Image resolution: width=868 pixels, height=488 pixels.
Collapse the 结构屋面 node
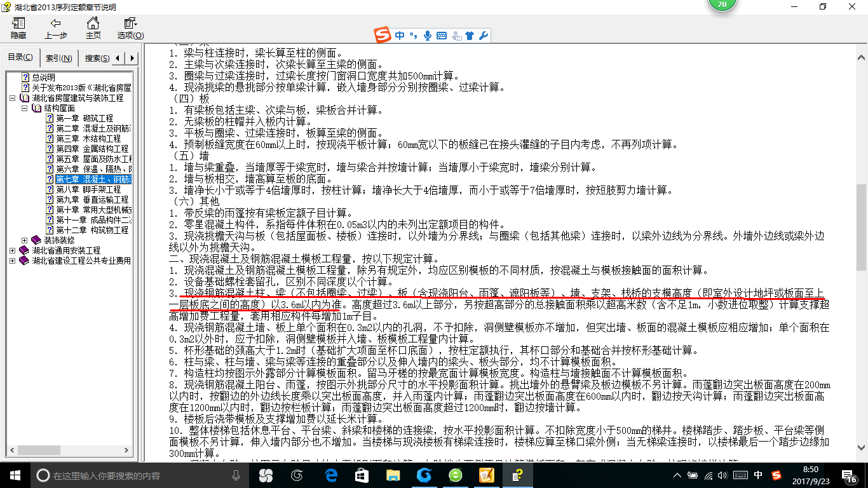(24, 109)
